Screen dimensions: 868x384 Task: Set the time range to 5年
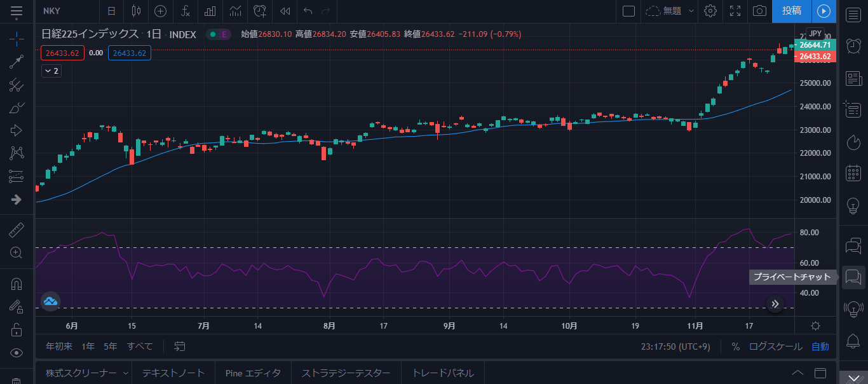111,346
